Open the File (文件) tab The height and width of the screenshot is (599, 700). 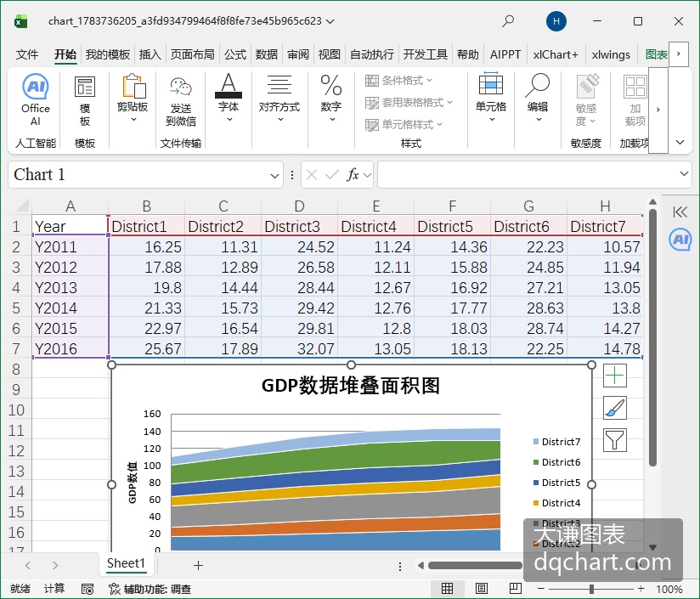click(x=27, y=54)
